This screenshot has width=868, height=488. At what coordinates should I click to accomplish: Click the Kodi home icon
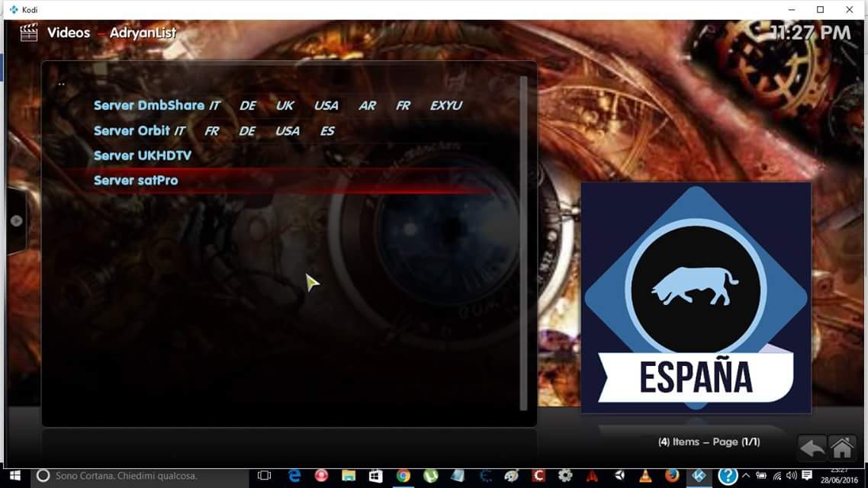(842, 448)
